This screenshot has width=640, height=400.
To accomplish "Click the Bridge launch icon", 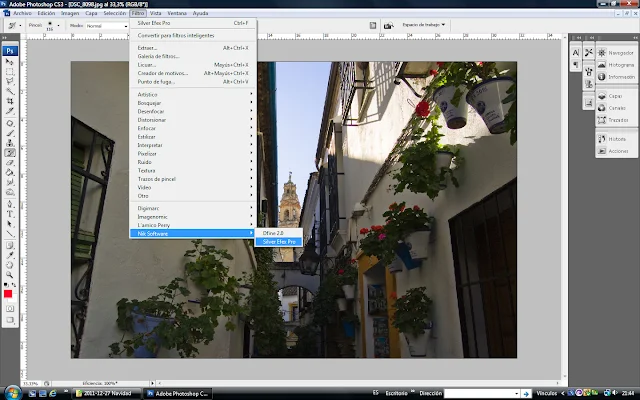I will tap(389, 25).
